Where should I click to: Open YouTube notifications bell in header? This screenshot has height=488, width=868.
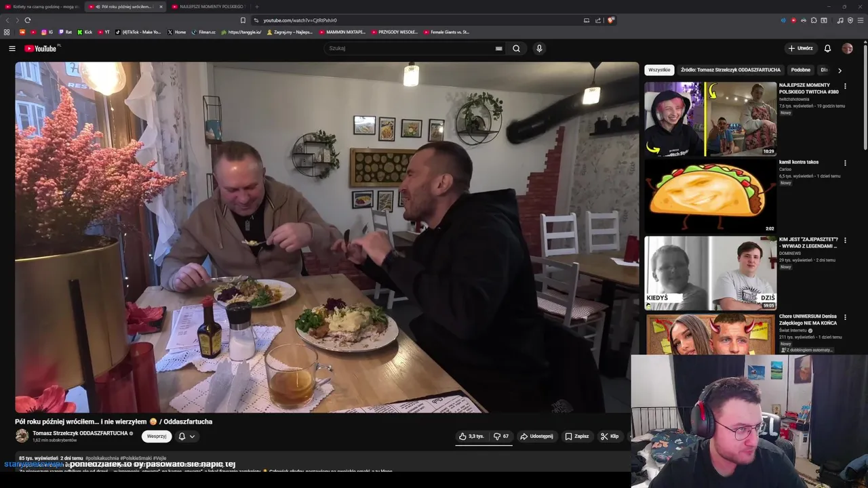827,48
